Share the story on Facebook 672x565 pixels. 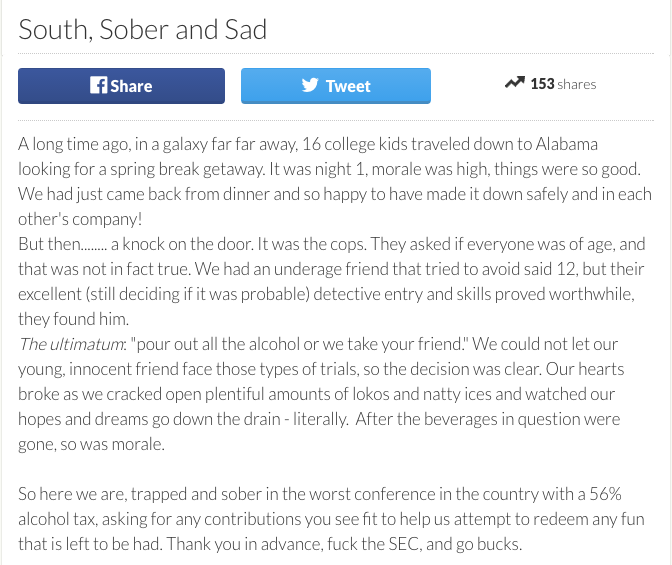click(x=121, y=86)
